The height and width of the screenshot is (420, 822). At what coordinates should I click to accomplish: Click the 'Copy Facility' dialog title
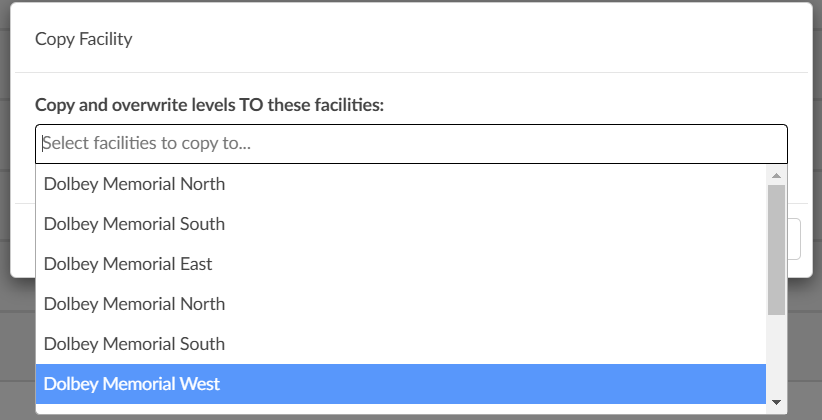pyautogui.click(x=84, y=39)
